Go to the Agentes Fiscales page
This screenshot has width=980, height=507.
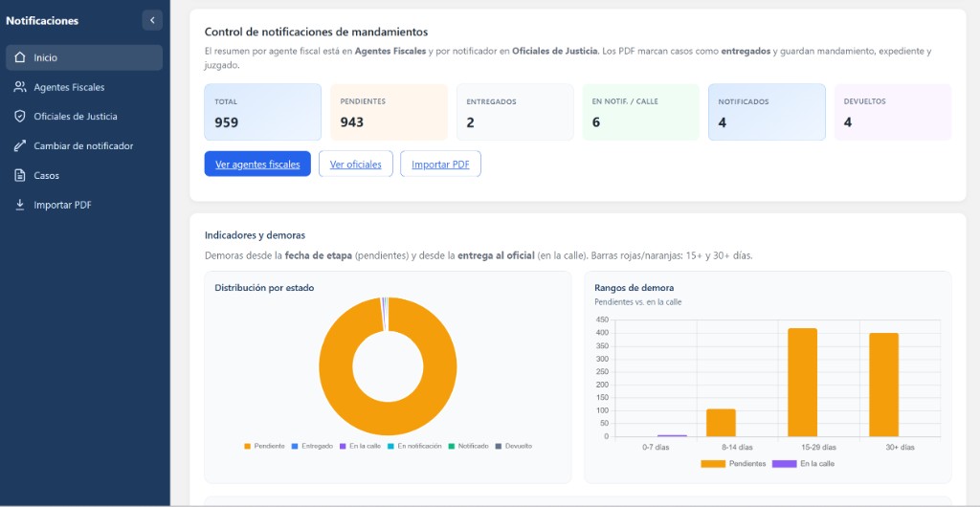point(84,87)
